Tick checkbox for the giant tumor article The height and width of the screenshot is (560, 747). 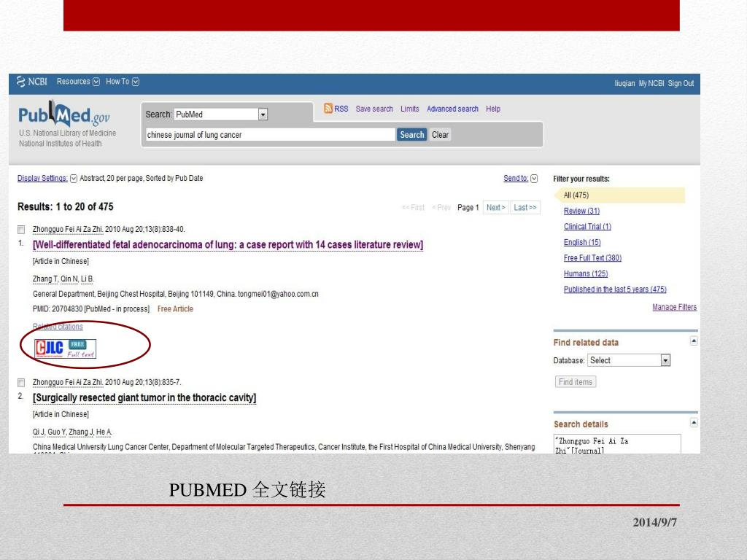[x=21, y=382]
